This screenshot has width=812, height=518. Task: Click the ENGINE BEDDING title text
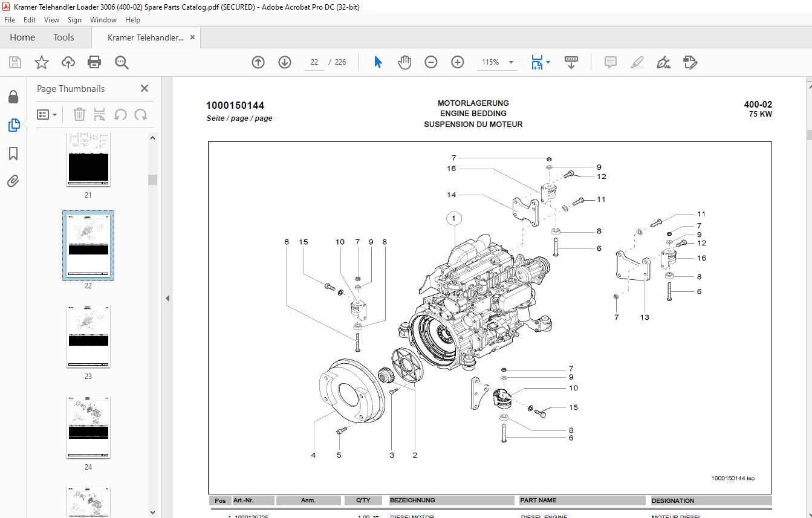coord(473,114)
